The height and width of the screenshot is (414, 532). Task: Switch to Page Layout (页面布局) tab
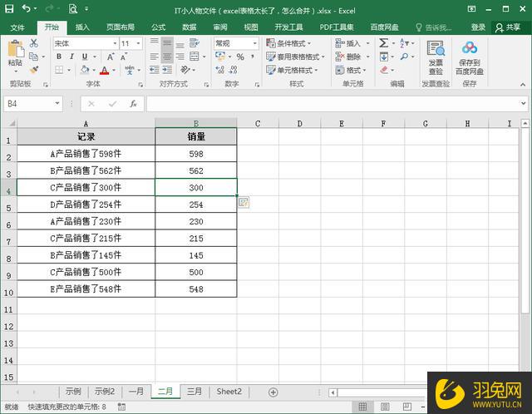[121, 27]
